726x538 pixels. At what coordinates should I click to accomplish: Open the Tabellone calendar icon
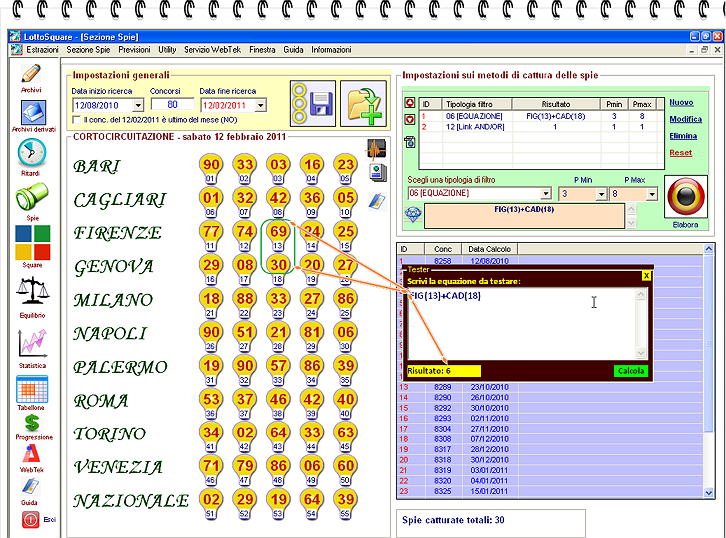(32, 389)
